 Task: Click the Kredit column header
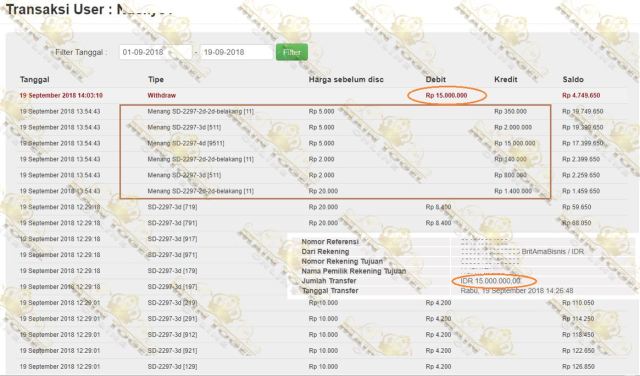[x=506, y=80]
